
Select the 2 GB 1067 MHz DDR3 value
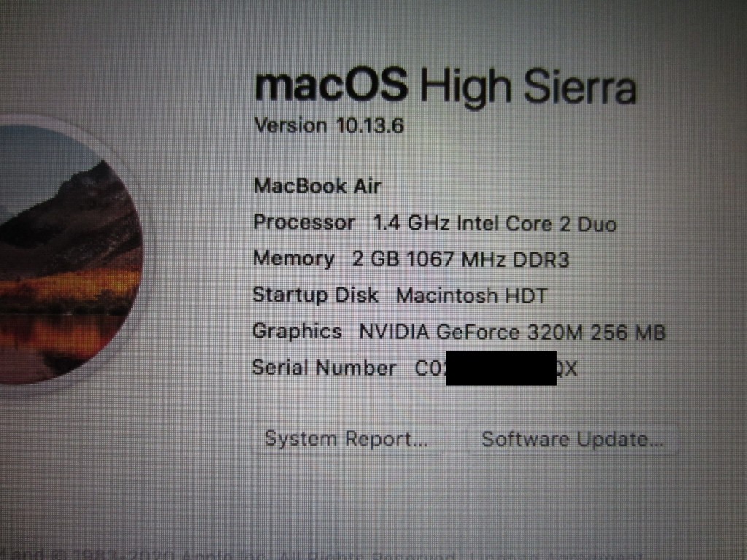[x=461, y=260]
